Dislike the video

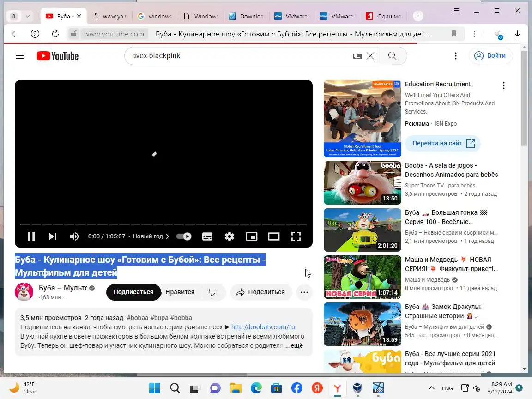click(213, 292)
